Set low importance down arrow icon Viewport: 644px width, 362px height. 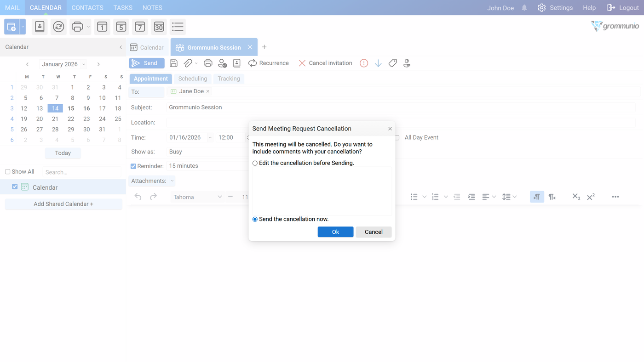pos(378,63)
